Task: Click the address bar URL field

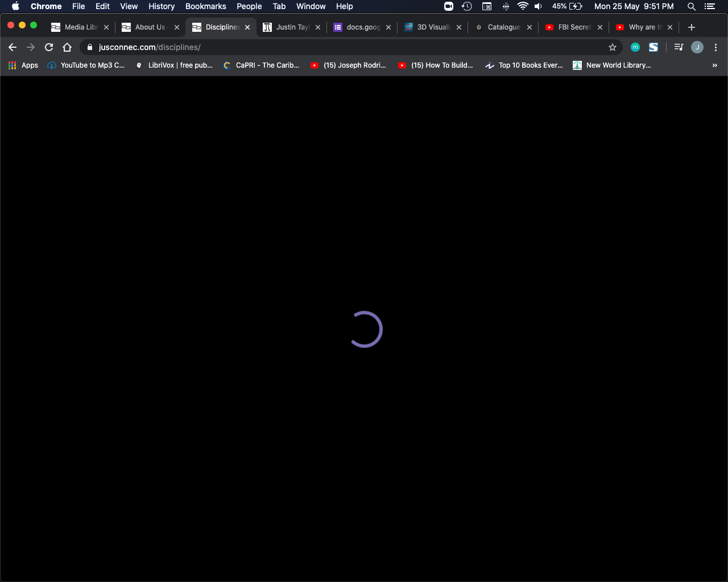Action: coord(347,47)
